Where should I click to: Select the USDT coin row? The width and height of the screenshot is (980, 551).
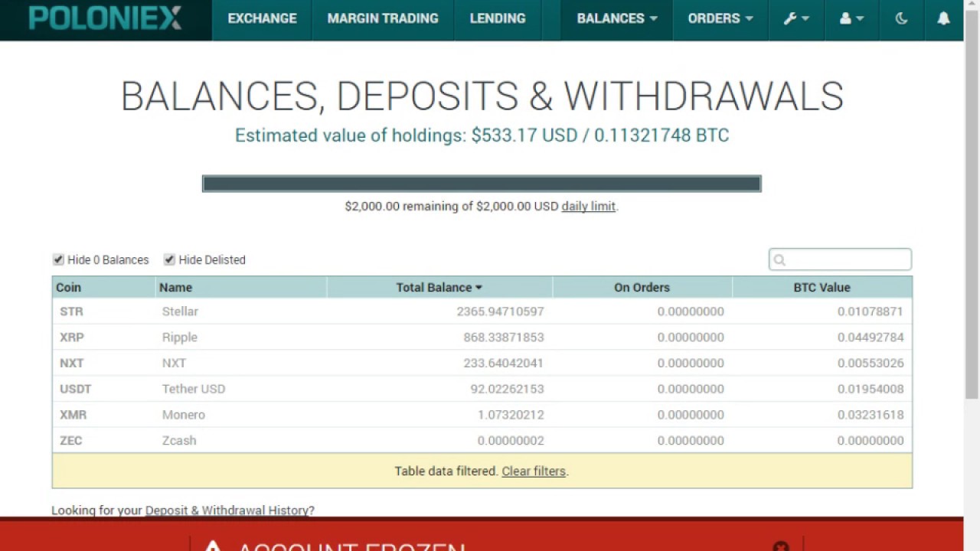(x=482, y=389)
